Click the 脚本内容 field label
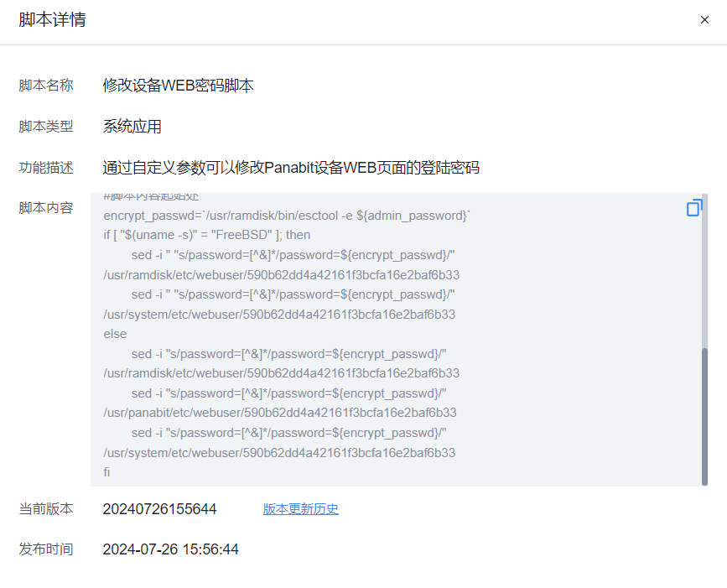The height and width of the screenshot is (588, 727). tap(45, 207)
